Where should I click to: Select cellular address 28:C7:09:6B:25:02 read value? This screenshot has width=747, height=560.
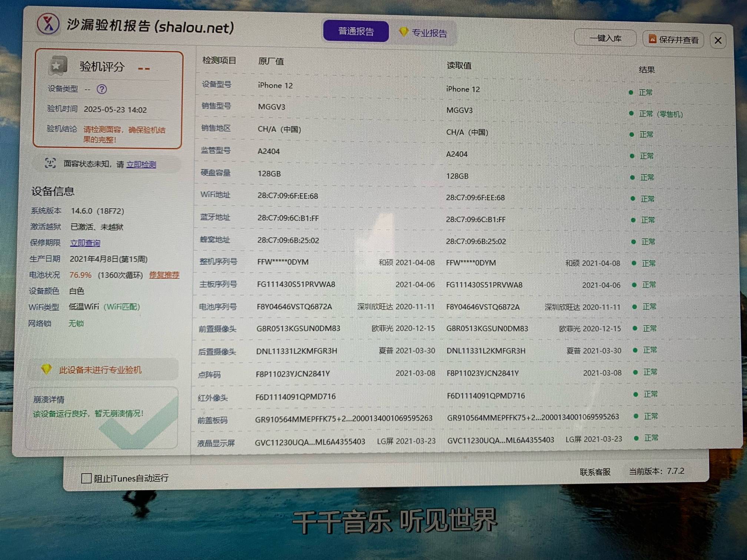(x=476, y=241)
